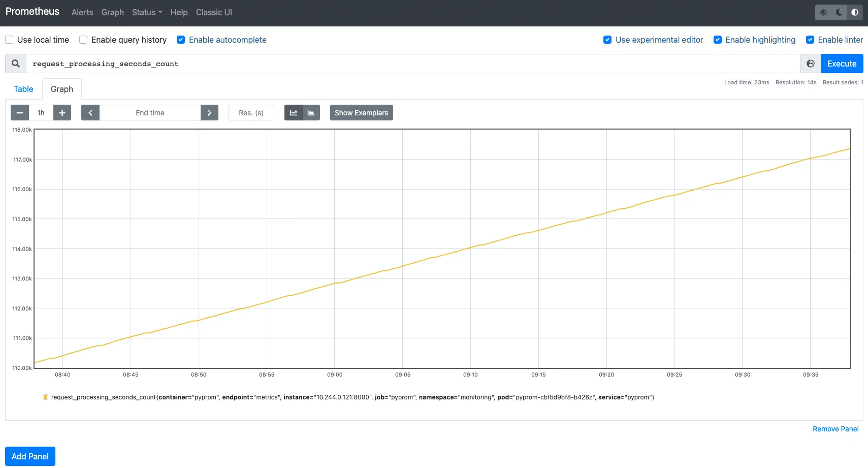868x468 pixels.
Task: Open the Alerts page in navbar
Action: 82,12
